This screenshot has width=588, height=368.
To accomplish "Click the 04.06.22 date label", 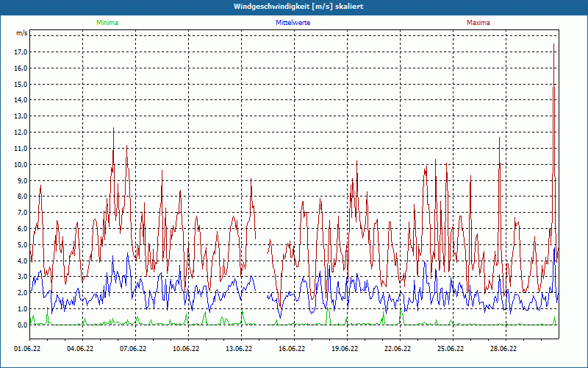I will click(80, 349).
